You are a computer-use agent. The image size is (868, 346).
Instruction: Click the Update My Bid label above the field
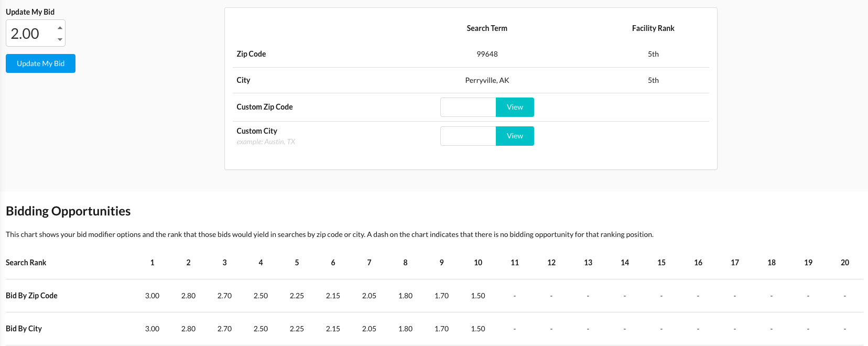click(x=30, y=12)
